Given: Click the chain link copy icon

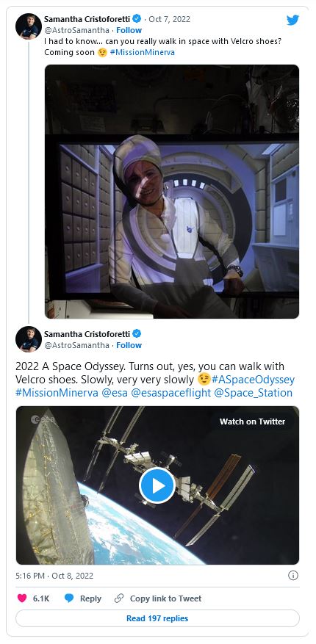Looking at the screenshot, I should point(119,598).
